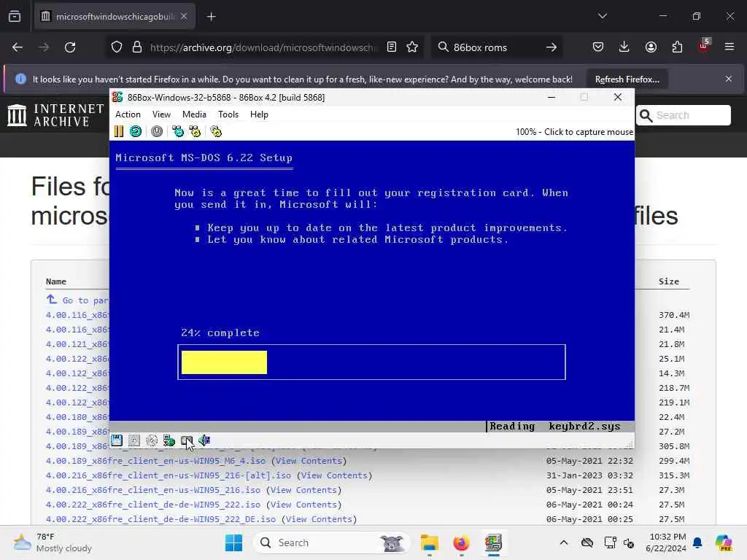Image resolution: width=747 pixels, height=560 pixels.
Task: Open the 86Box Tools menu
Action: pyautogui.click(x=228, y=114)
